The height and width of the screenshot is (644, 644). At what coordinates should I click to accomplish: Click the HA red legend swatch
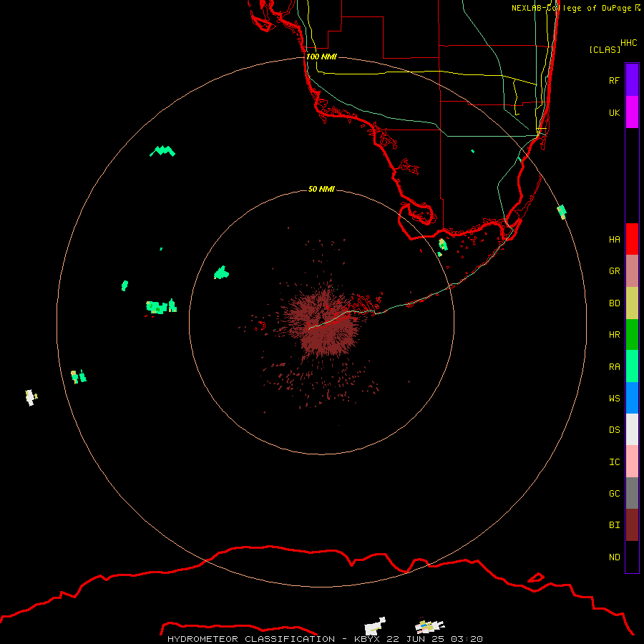632,239
